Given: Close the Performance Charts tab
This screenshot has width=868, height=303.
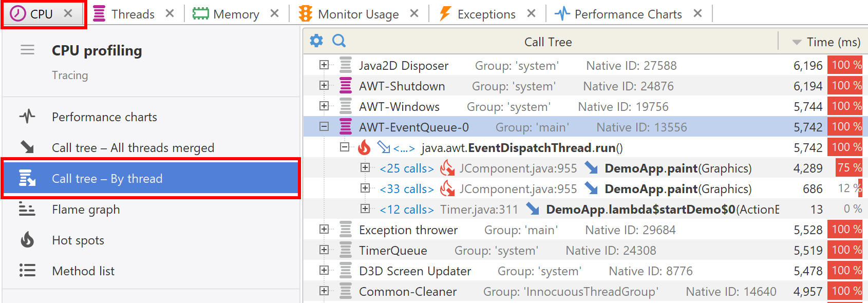Looking at the screenshot, I should click(697, 14).
